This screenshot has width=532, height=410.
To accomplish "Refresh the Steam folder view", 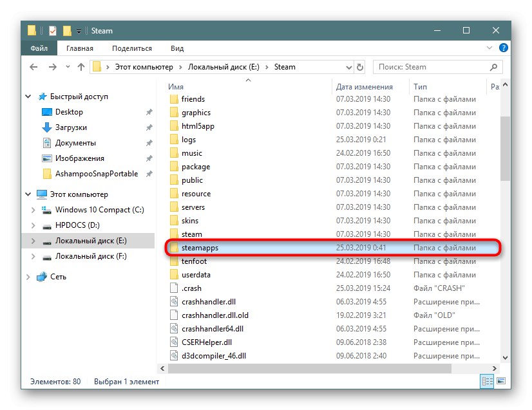I will (x=360, y=67).
